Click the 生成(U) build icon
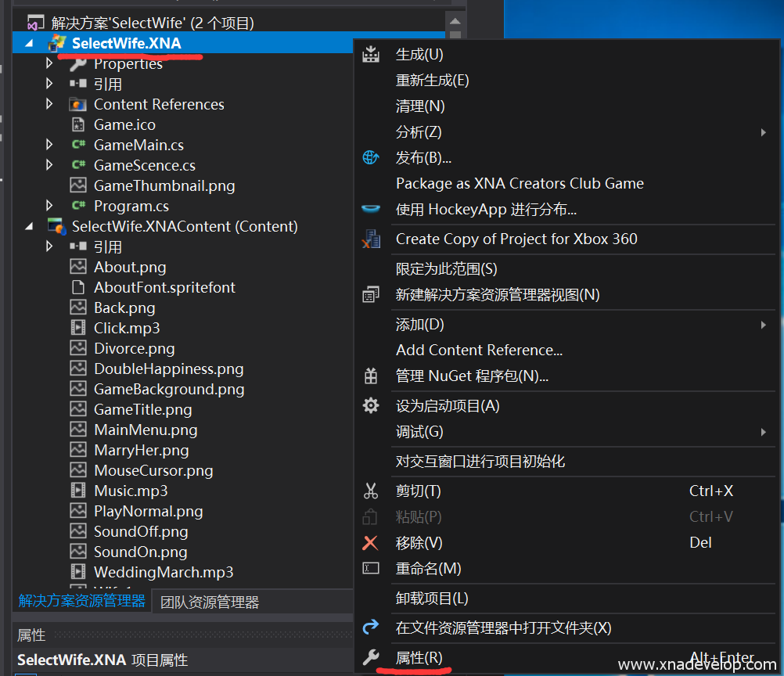Screen dimensions: 784x676 [371, 55]
